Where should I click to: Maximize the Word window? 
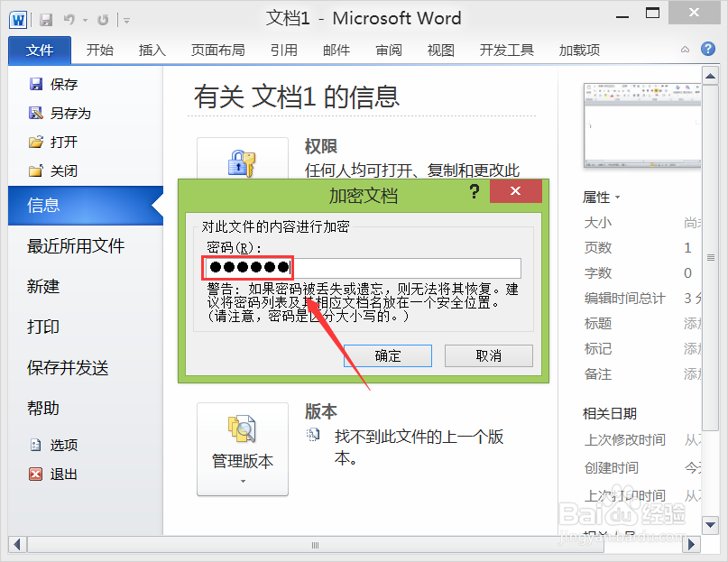tap(653, 13)
